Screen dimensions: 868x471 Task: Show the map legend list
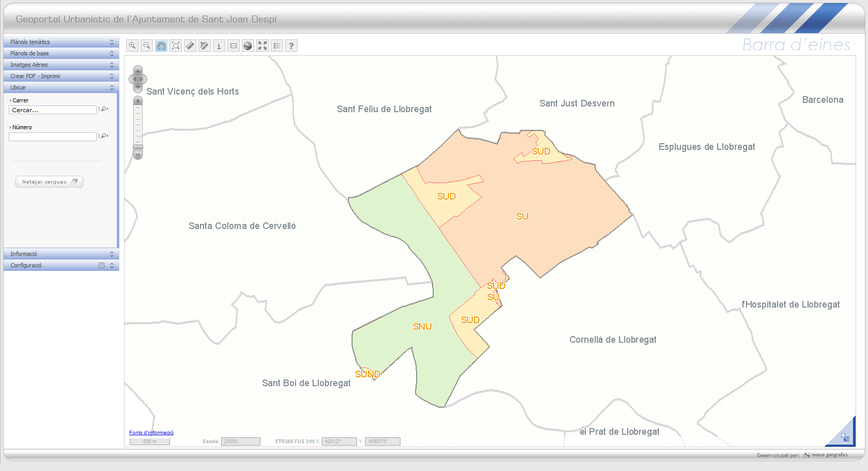tap(277, 45)
